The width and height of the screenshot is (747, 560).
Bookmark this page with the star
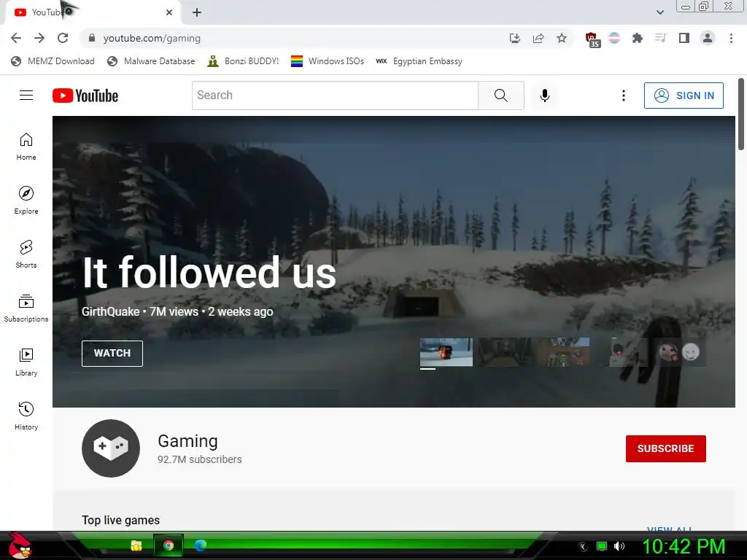pos(562,38)
